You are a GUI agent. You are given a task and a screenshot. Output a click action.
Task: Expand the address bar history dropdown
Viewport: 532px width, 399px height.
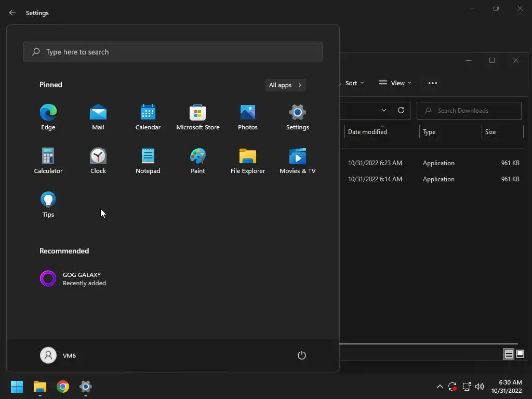click(x=384, y=110)
